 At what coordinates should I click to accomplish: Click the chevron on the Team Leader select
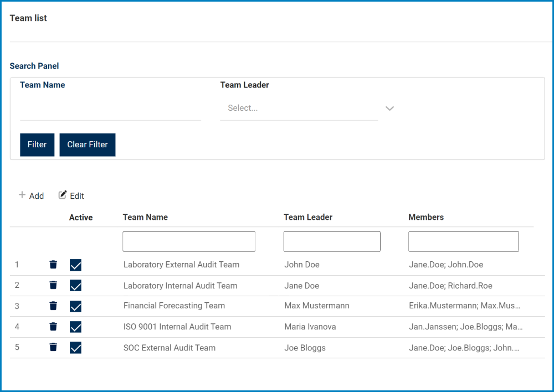389,109
